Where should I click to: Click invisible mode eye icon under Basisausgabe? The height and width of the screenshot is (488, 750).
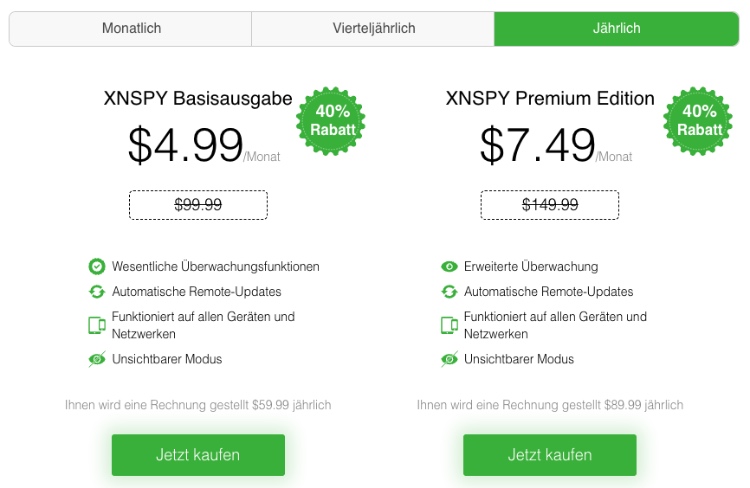point(97,359)
